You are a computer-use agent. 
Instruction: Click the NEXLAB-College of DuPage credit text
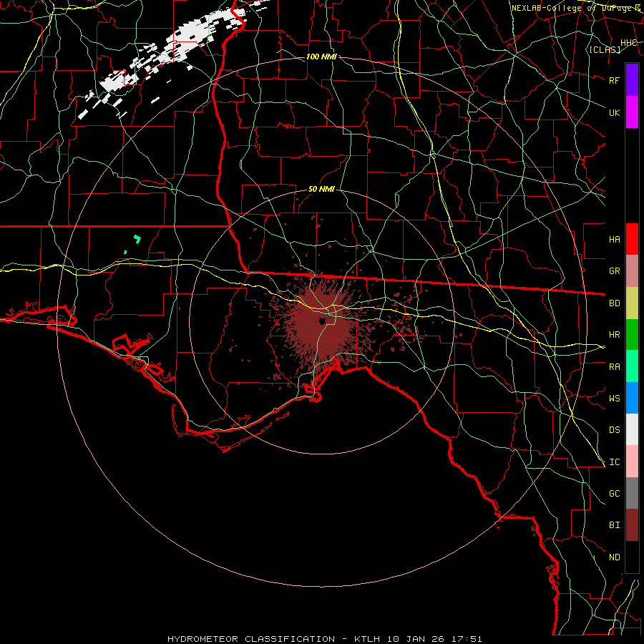point(576,8)
